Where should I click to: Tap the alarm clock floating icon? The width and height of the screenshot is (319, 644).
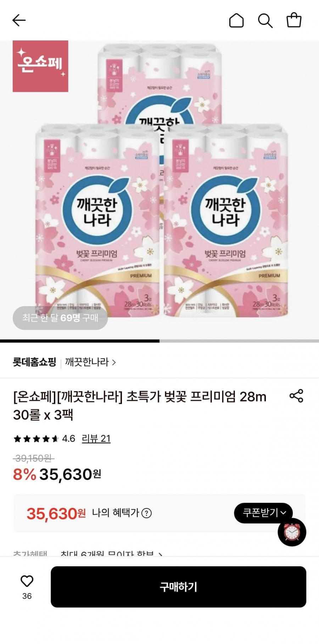[292, 532]
